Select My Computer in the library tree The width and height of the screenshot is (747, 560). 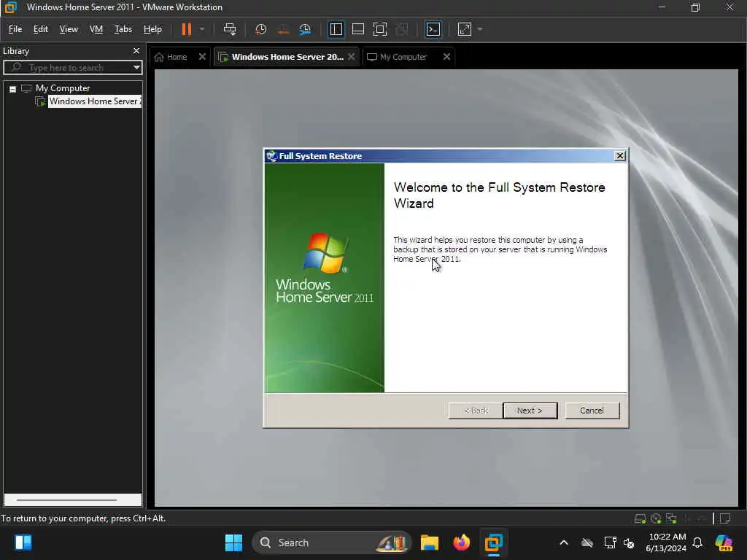(63, 88)
